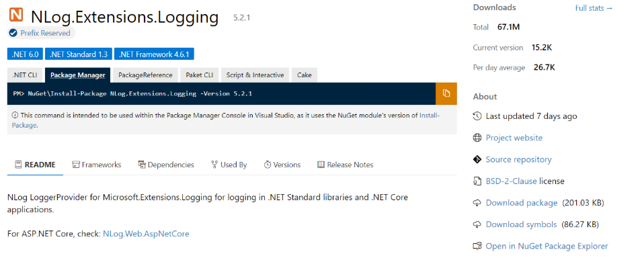Click the git icon beside Source repository

click(x=477, y=159)
